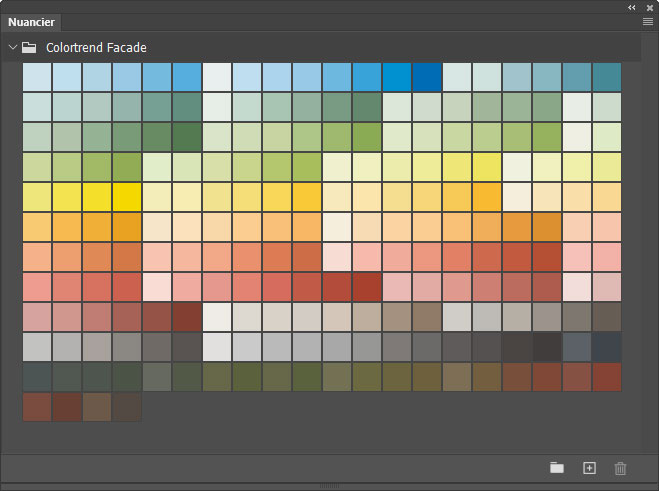Screen dimensions: 659x491
Task: Close the Nuancier panel
Action: pos(650,8)
